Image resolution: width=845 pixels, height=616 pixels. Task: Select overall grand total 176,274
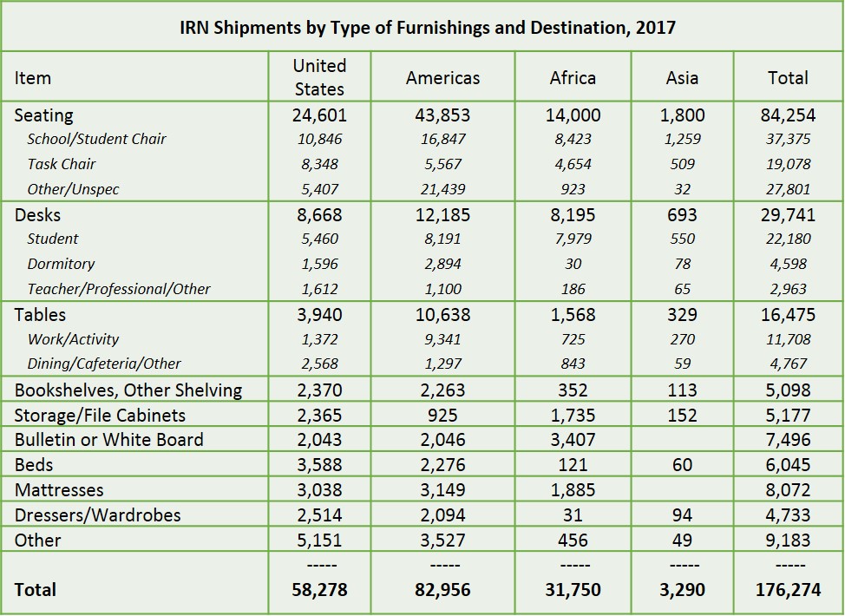pos(789,590)
